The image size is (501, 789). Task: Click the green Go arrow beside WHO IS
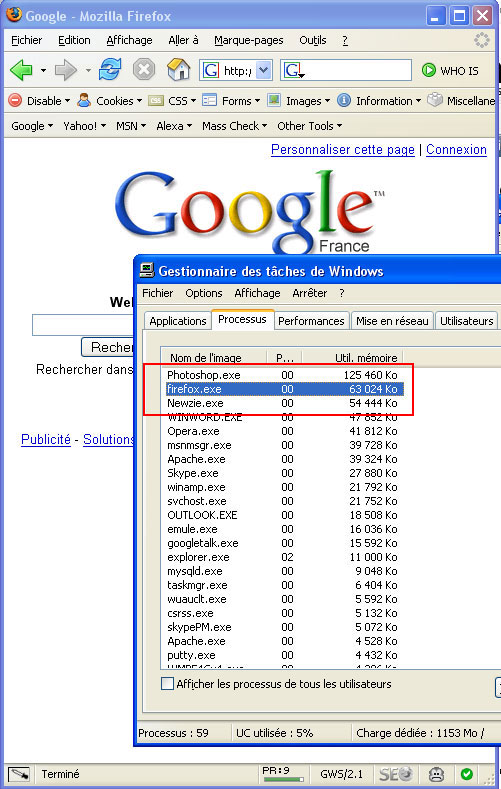[429, 70]
